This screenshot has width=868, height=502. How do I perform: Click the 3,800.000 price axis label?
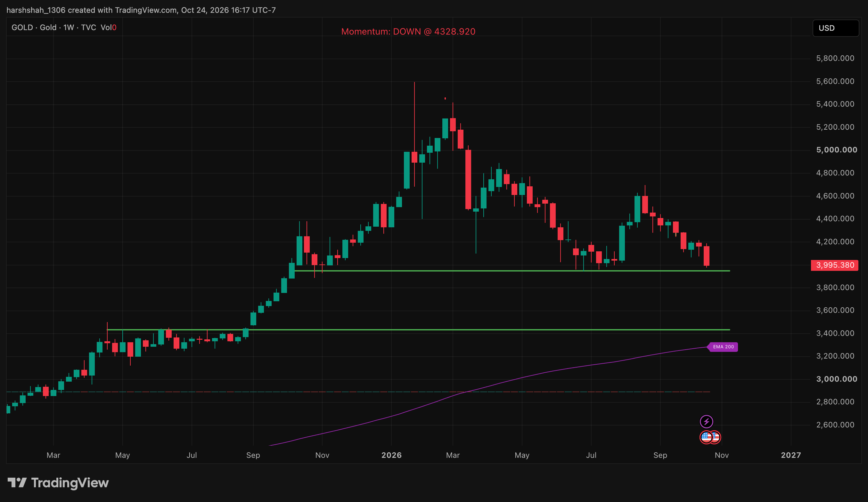(835, 287)
